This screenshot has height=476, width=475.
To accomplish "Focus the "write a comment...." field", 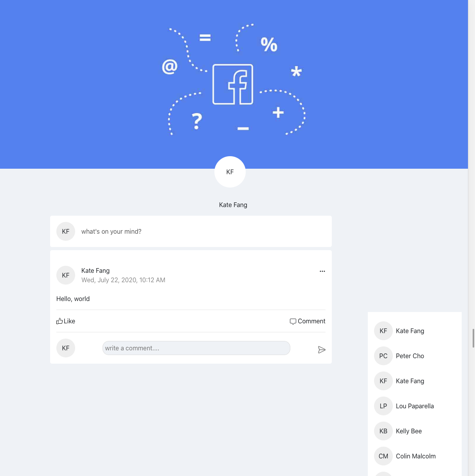I will [196, 348].
